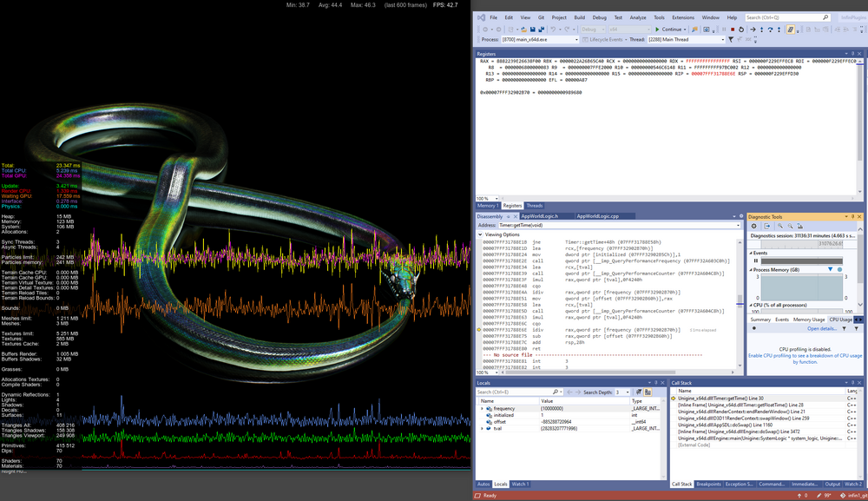This screenshot has height=501, width=868.
Task: Open the Debug menu
Action: tap(599, 17)
